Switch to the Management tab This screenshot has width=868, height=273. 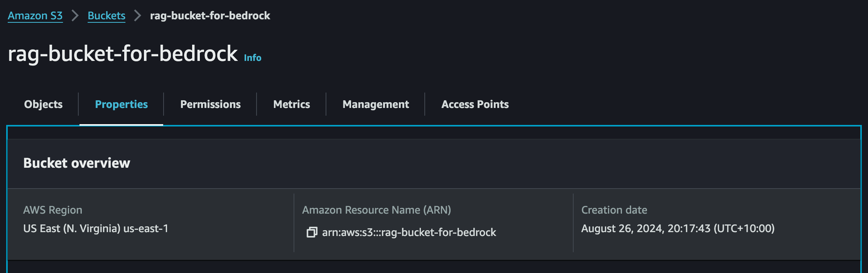point(376,104)
